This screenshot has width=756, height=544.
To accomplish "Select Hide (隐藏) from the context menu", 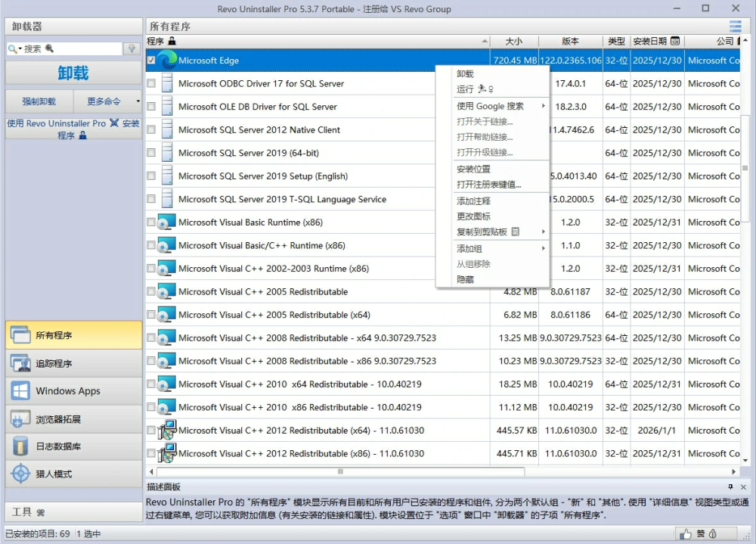I will (x=466, y=279).
